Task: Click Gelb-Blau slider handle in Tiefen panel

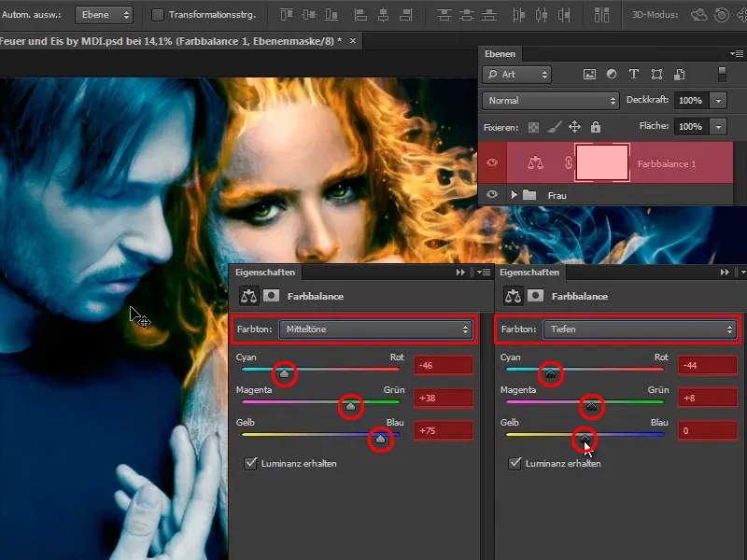Action: 585,439
